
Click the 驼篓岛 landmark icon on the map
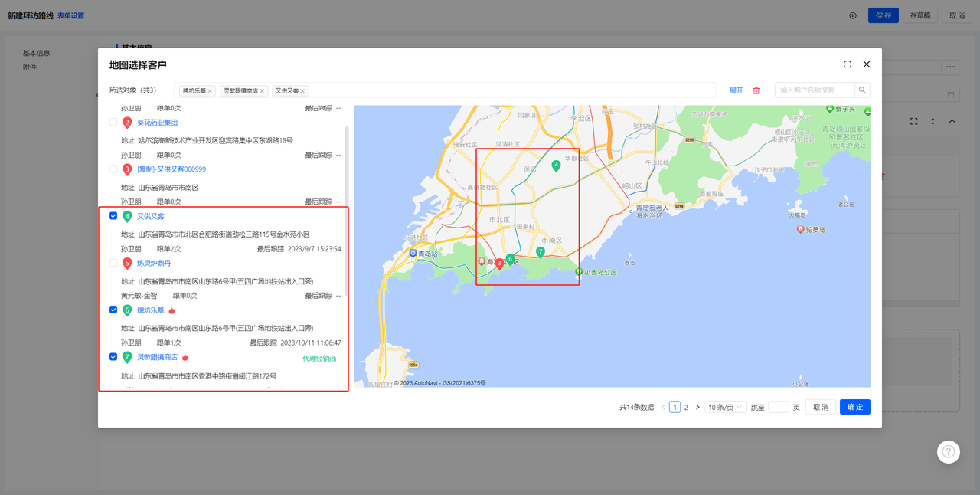click(x=800, y=229)
